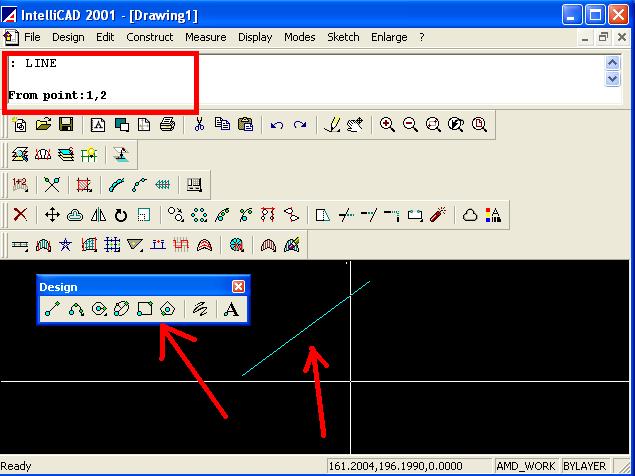This screenshot has height=476, width=635.
Task: Activate the Pan hand tool
Action: [x=355, y=124]
